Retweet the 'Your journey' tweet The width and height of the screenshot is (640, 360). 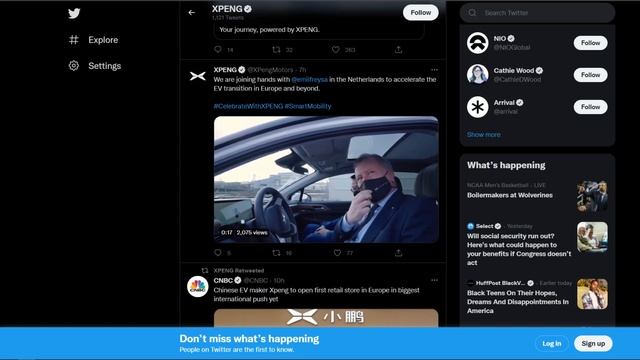pyautogui.click(x=276, y=49)
